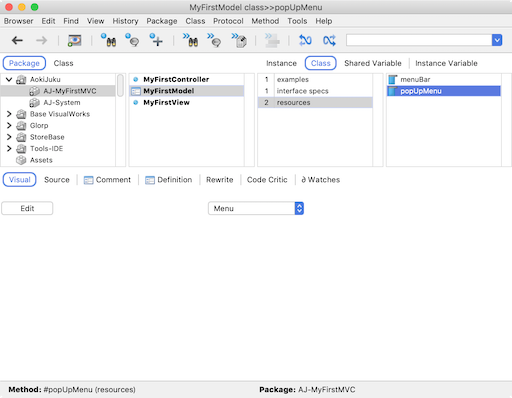Select the menuBar method
This screenshot has height=398, width=512.
pos(444,79)
